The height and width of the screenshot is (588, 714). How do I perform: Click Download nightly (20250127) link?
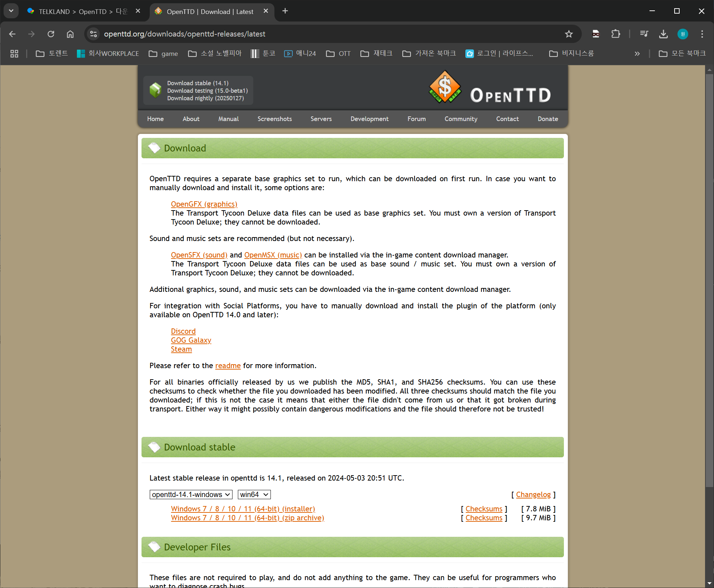[206, 98]
